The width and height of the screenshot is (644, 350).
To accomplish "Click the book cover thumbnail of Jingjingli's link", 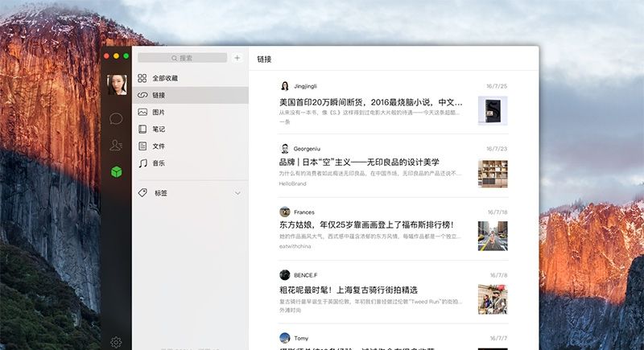I will tap(493, 111).
